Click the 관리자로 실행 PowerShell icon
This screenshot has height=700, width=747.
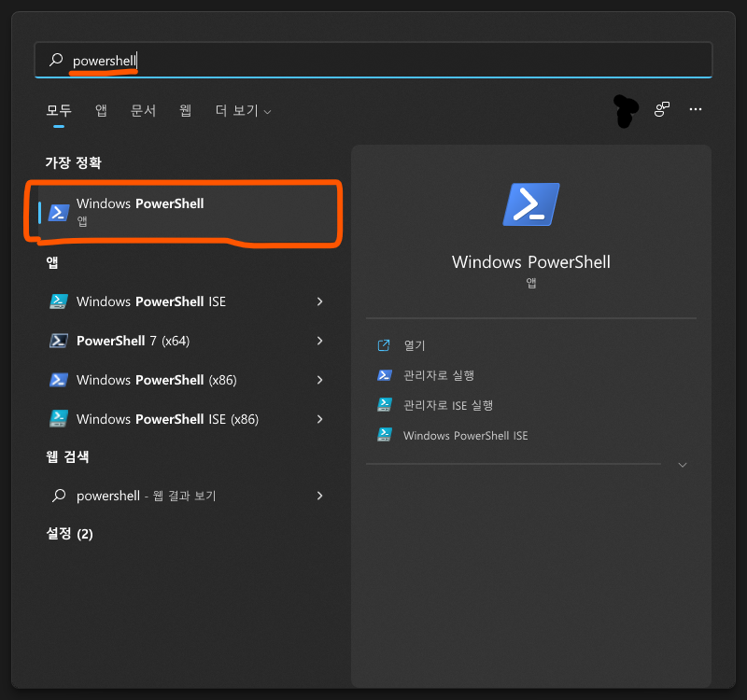point(385,375)
